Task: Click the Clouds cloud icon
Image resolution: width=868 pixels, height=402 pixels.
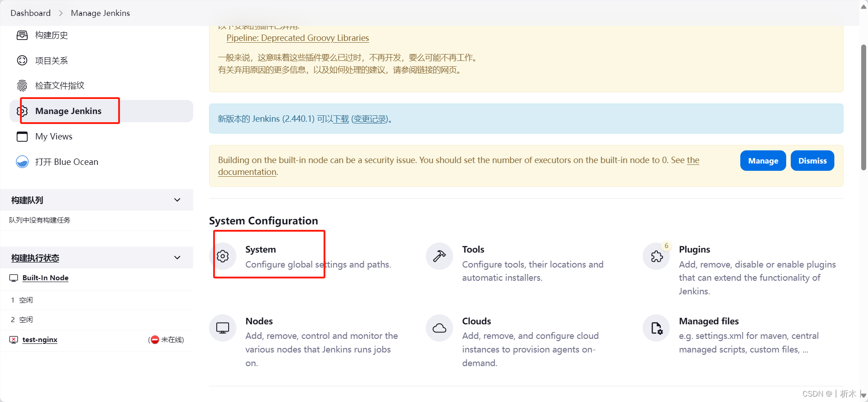Action: tap(439, 328)
